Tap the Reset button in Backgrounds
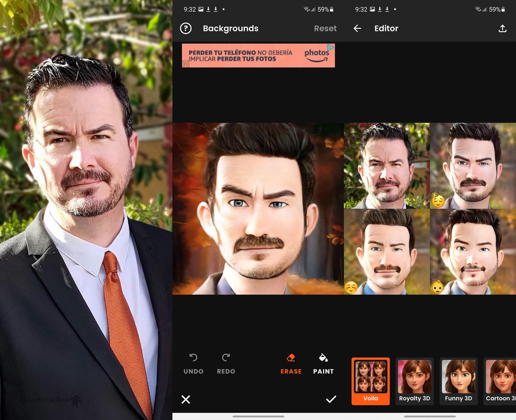Screen dimensions: 516x420 tap(325, 28)
